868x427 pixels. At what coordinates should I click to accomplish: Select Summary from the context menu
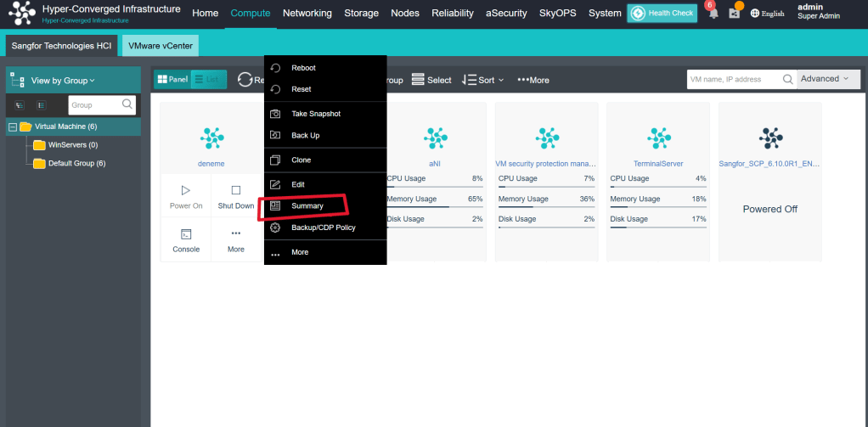pos(307,206)
